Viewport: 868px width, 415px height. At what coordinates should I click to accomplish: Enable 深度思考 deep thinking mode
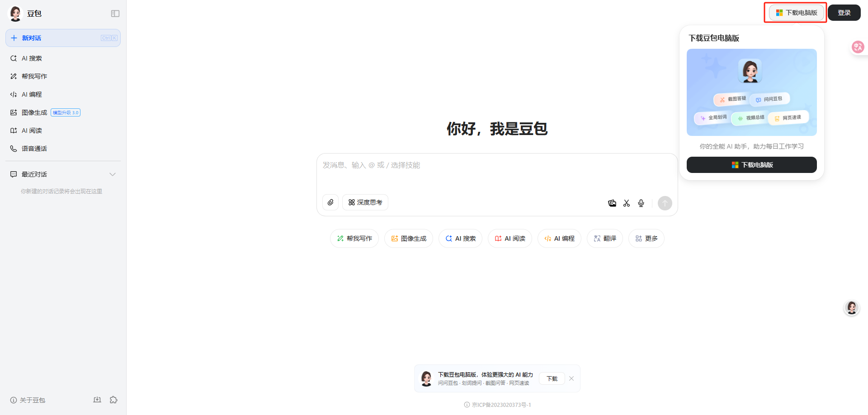(365, 202)
